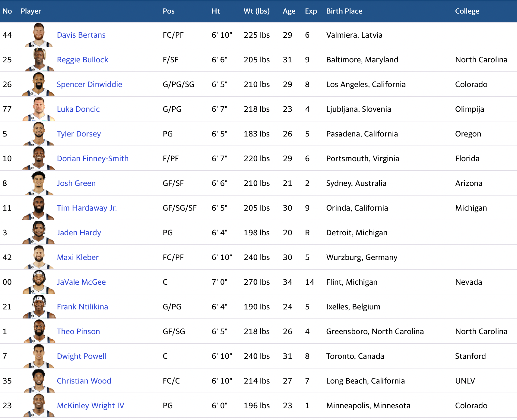The height and width of the screenshot is (420, 517).
Task: Select the 'GF/SG/SF' position cell
Action: pyautogui.click(x=180, y=208)
